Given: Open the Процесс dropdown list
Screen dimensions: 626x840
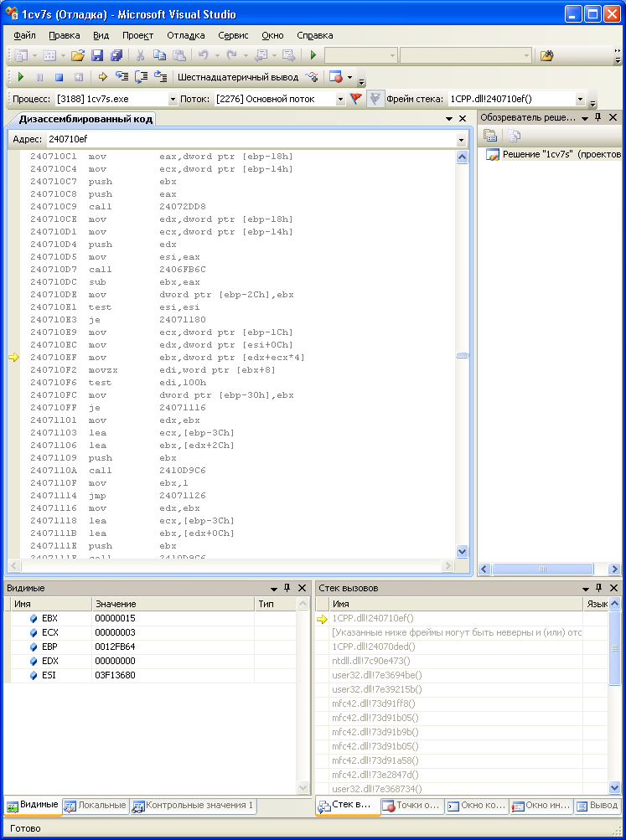Looking at the screenshot, I should pos(173,99).
